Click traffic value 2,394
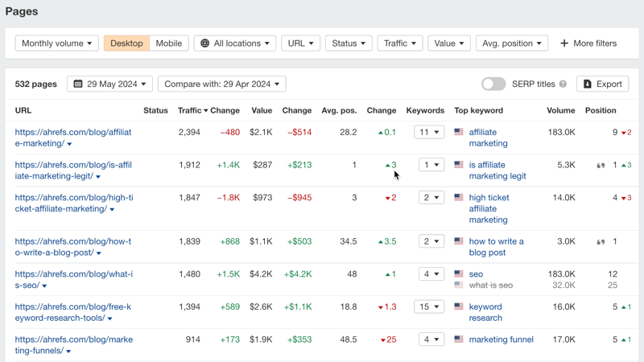Viewport: 644px width, 362px height. tap(189, 132)
